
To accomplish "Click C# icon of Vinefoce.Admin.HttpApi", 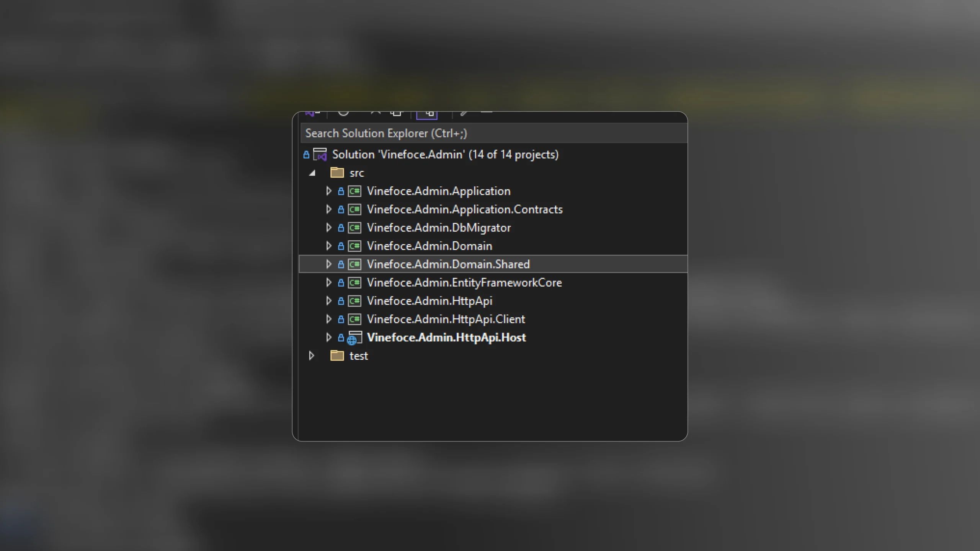I will point(354,301).
